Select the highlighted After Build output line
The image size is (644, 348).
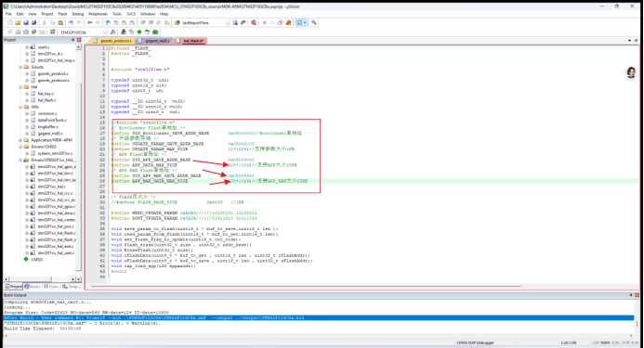click(x=319, y=317)
